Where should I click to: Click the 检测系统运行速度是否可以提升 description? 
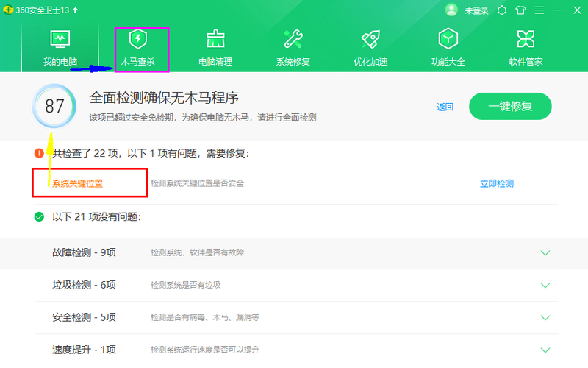click(205, 349)
